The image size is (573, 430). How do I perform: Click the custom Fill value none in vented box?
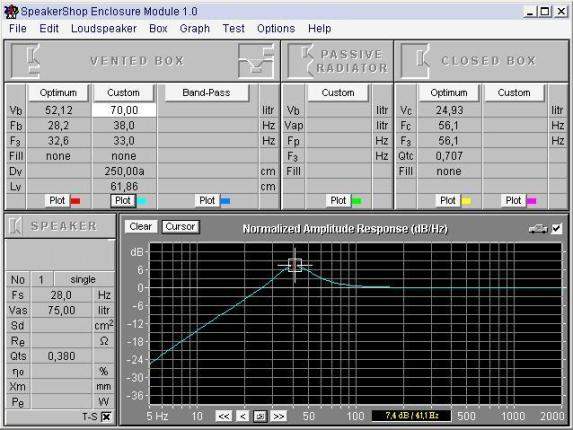click(x=124, y=156)
